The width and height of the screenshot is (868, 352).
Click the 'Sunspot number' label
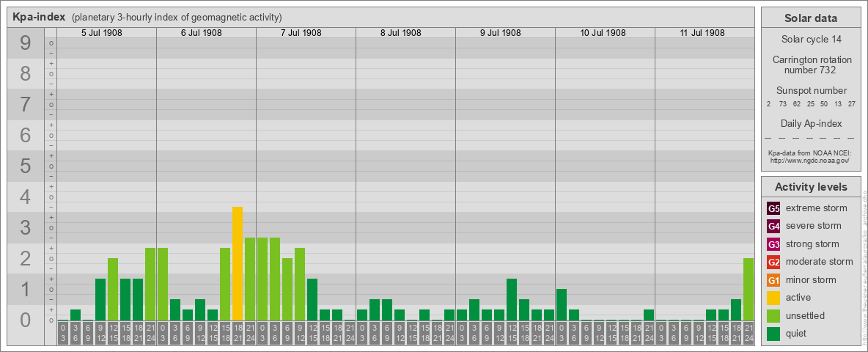click(811, 91)
